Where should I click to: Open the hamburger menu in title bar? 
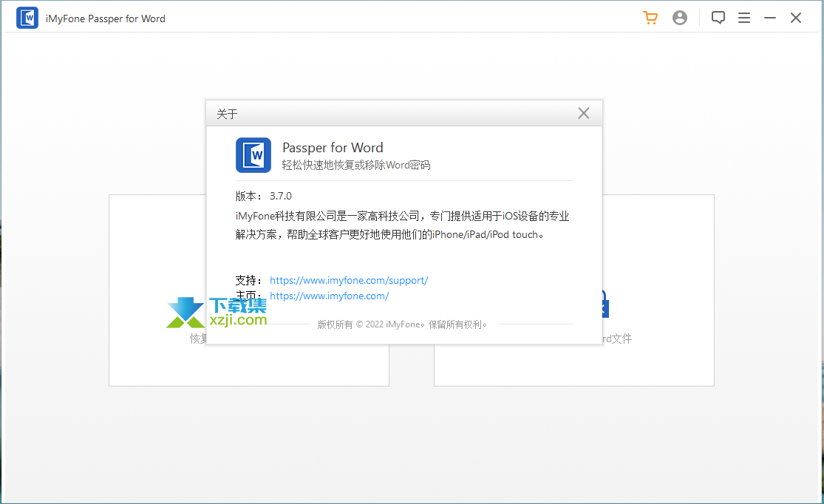(x=744, y=18)
